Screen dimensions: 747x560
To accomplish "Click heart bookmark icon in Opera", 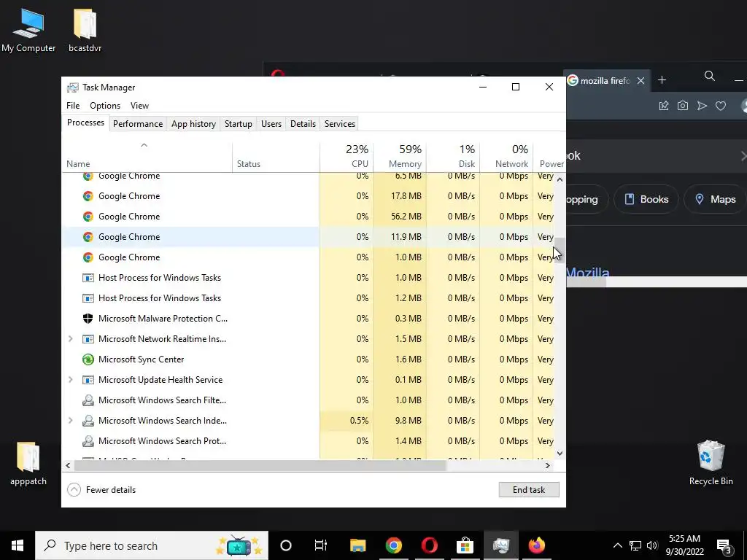I will [x=721, y=106].
